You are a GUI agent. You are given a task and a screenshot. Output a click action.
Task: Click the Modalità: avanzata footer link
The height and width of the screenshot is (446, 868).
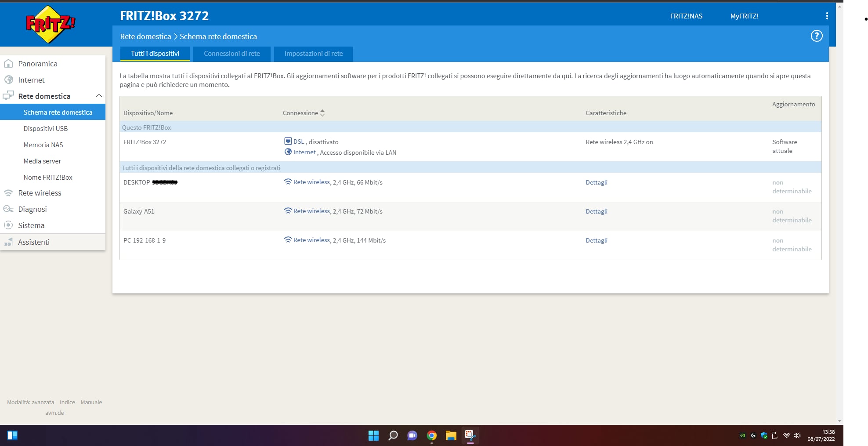[x=30, y=402]
